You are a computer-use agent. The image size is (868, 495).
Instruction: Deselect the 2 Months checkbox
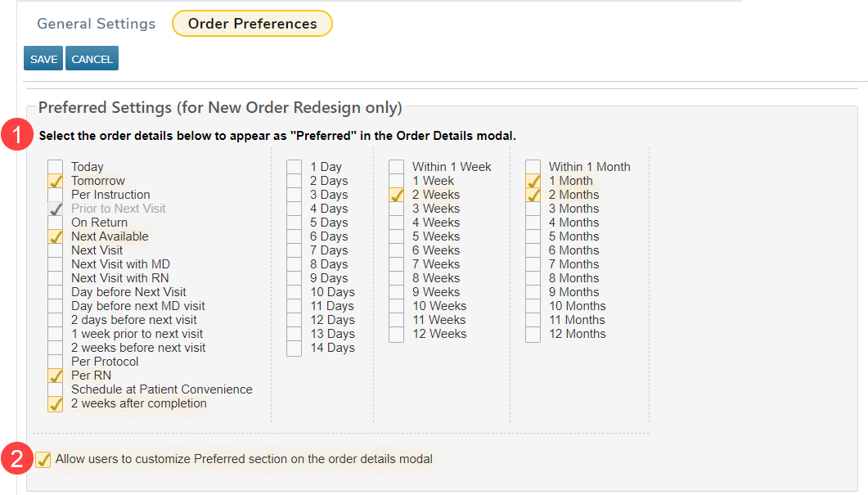pos(533,195)
